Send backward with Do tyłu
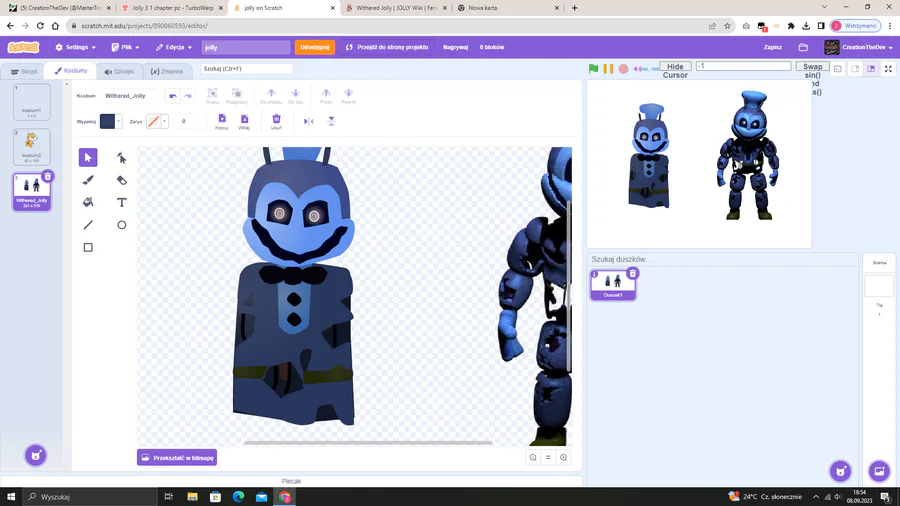 coord(296,96)
